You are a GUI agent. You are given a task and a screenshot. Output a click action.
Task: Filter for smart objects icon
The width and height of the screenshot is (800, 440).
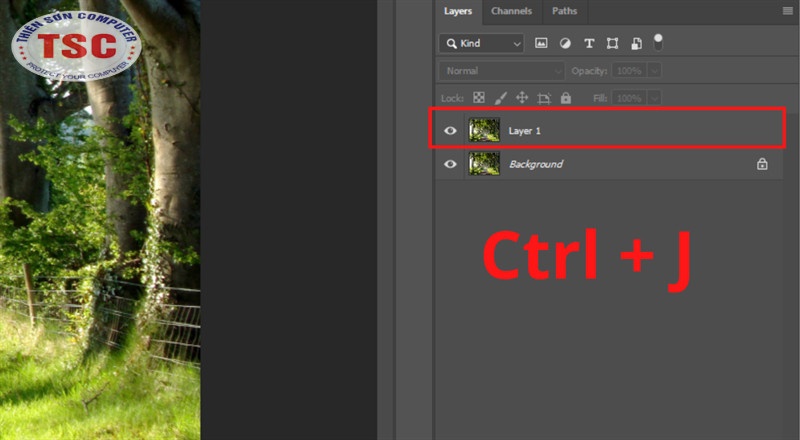(x=634, y=44)
